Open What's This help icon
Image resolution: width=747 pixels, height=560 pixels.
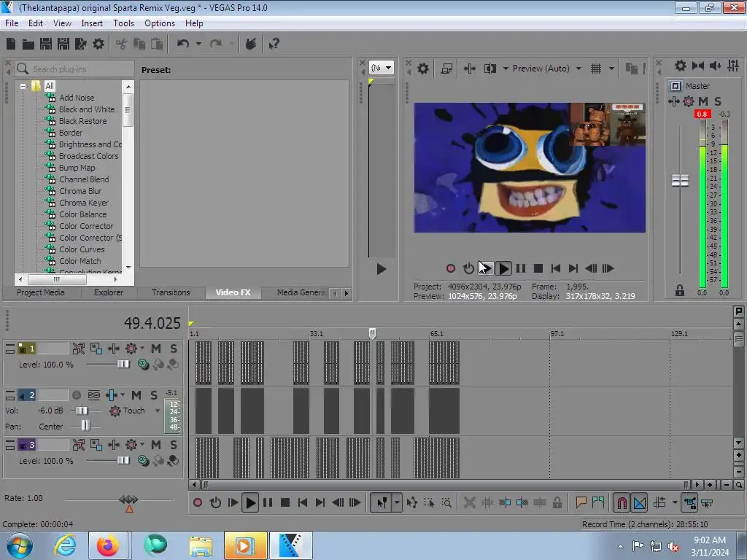coord(274,44)
